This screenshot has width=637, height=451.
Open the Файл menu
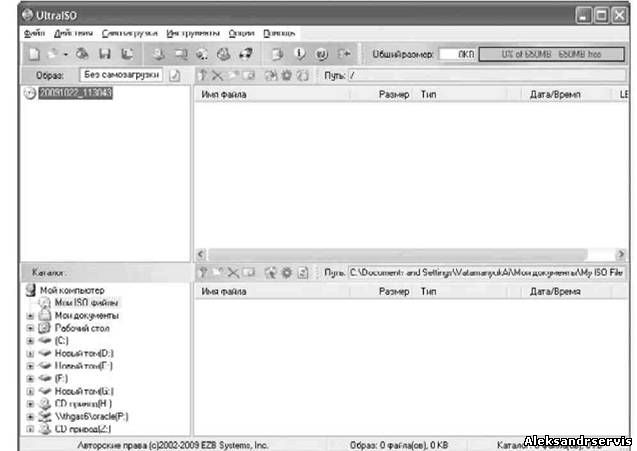(x=35, y=33)
